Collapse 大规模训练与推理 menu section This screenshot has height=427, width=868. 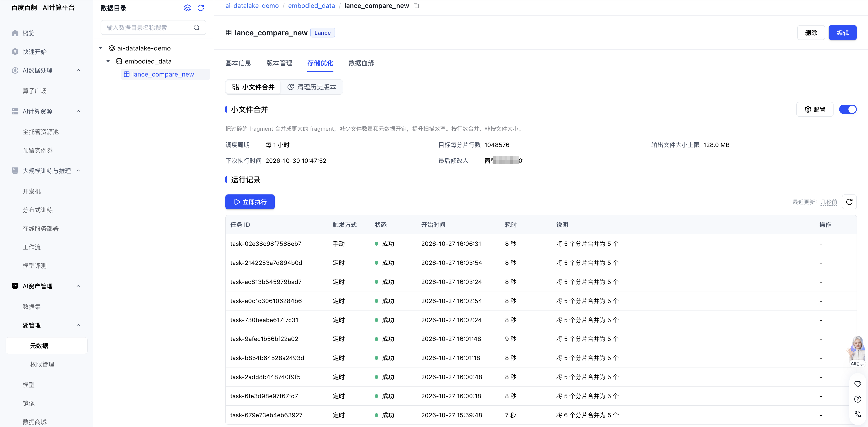(78, 171)
